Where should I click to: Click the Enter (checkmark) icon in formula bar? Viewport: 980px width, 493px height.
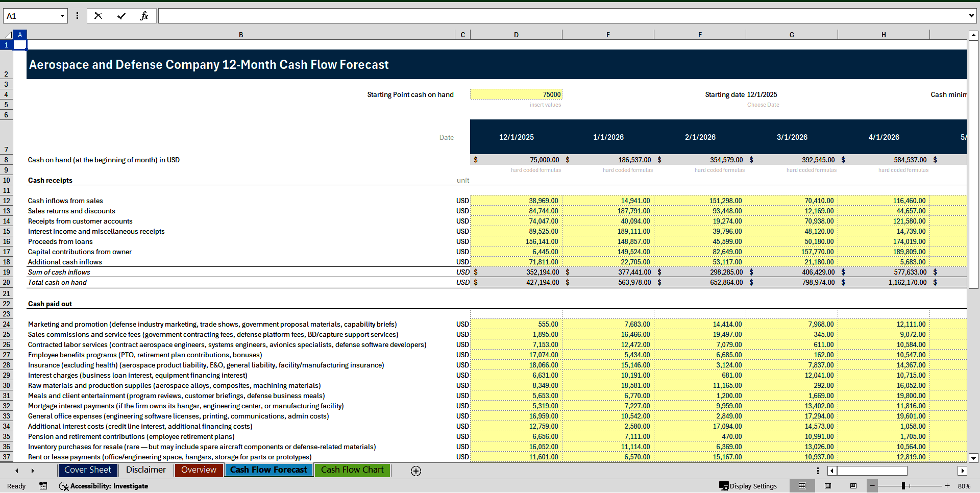tap(121, 15)
